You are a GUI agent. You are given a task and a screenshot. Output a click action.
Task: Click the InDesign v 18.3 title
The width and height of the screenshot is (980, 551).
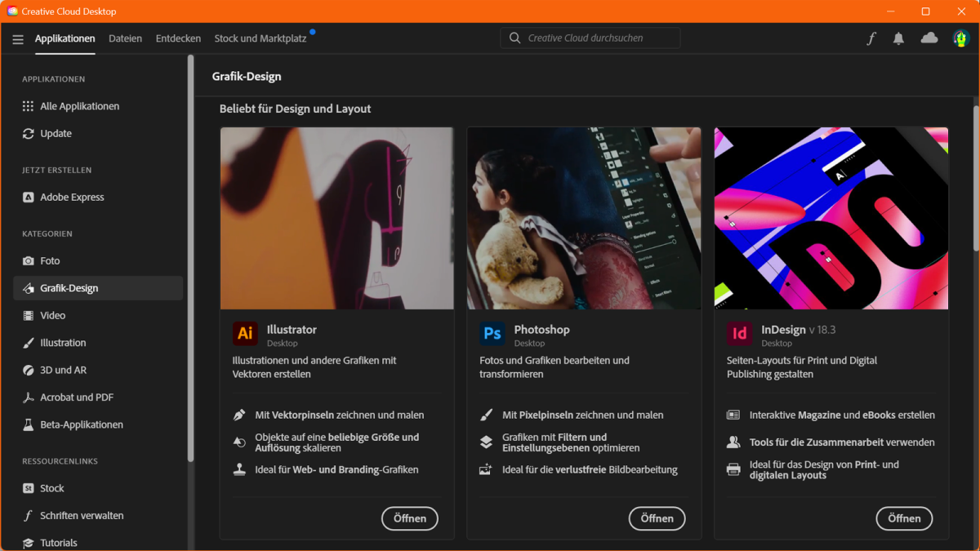(x=799, y=330)
